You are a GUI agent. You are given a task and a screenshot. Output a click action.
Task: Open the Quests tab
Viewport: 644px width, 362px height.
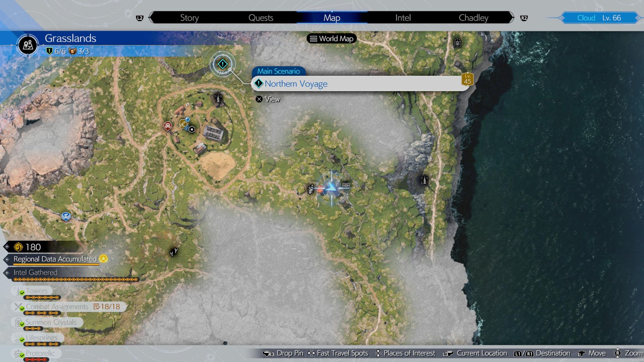261,18
